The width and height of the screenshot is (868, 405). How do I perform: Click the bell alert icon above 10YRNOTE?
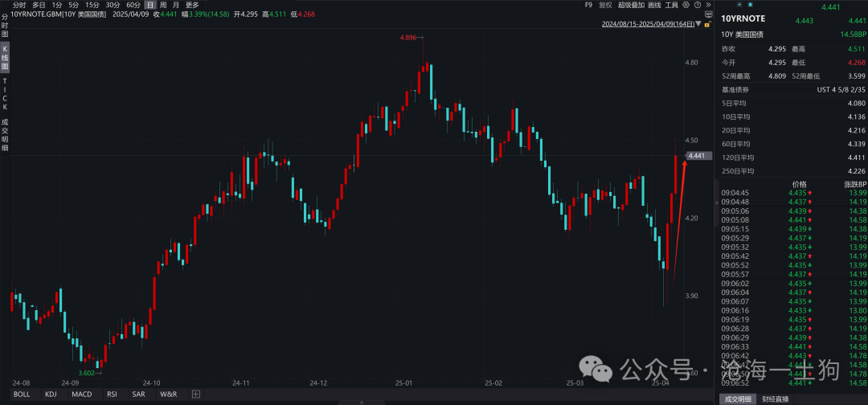pos(751,5)
